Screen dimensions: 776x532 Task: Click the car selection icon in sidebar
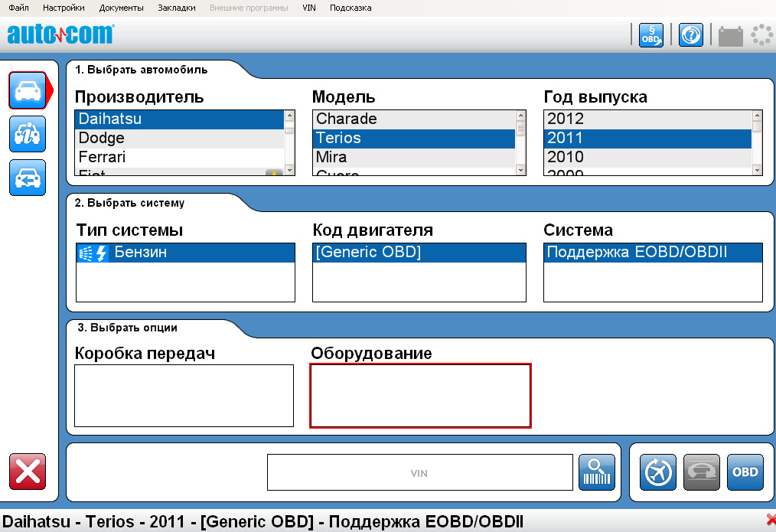pyautogui.click(x=28, y=91)
